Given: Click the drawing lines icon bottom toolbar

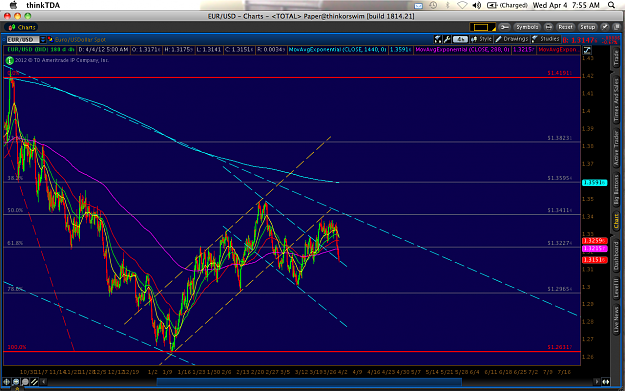Looking at the screenshot, I should click(x=34, y=382).
